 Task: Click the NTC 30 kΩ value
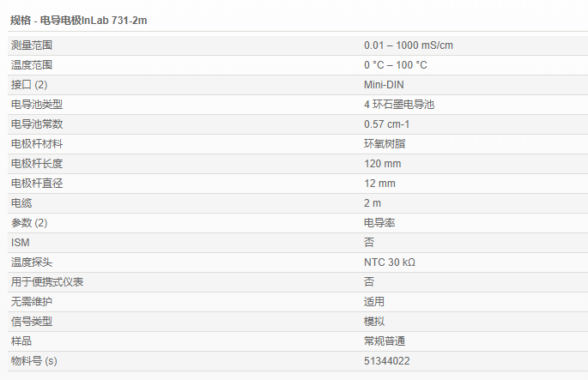point(389,262)
